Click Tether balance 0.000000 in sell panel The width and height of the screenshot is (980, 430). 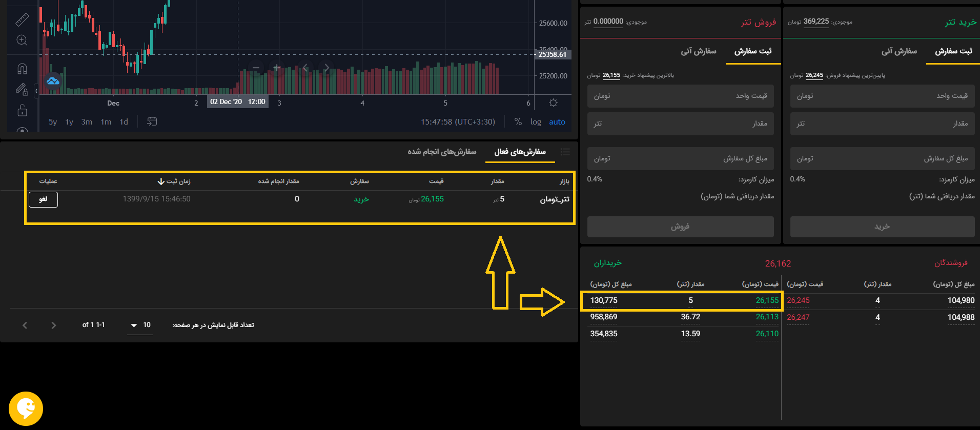click(608, 22)
